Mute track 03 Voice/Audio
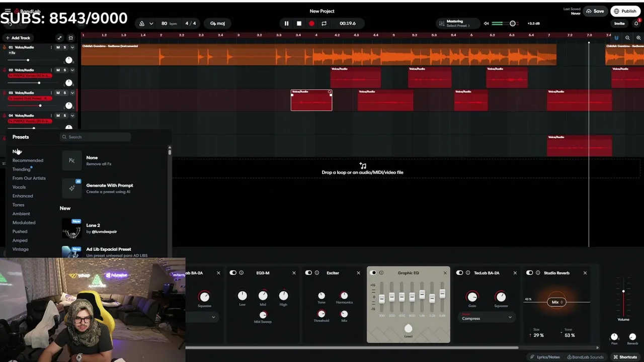Screen dimensions: 644x362 [58, 93]
